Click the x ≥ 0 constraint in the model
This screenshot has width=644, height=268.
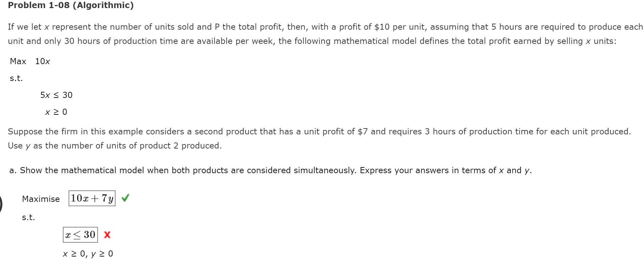(56, 112)
